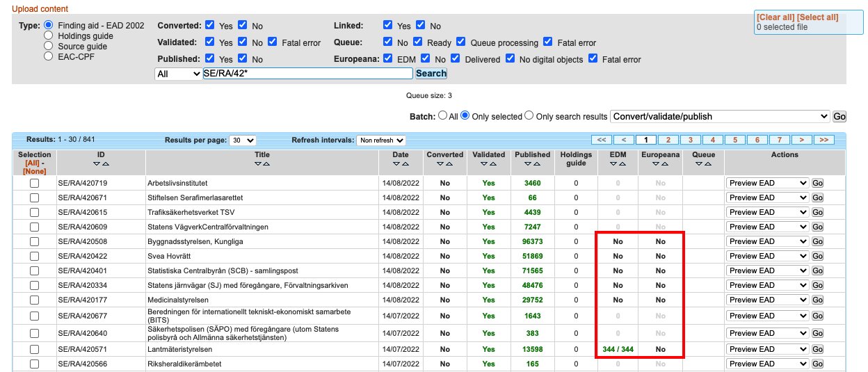
Task: Tick selection box for Medicinalstyrelsen row
Action: tap(34, 300)
